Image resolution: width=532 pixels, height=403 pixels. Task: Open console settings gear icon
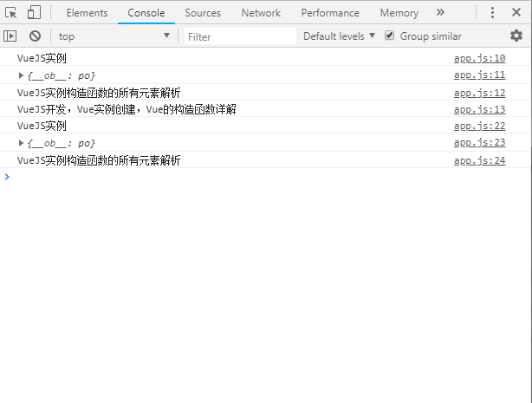click(x=516, y=36)
